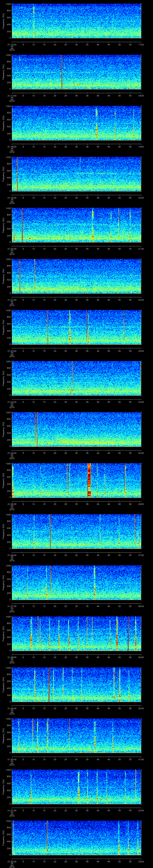153x868 pixels.
Task: Click the 21:19:00 start time label
Action: (12, 198)
